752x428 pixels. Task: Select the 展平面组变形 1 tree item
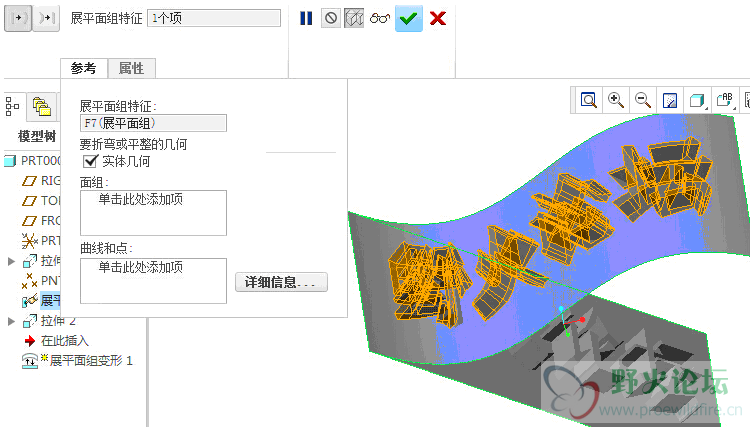pos(77,360)
